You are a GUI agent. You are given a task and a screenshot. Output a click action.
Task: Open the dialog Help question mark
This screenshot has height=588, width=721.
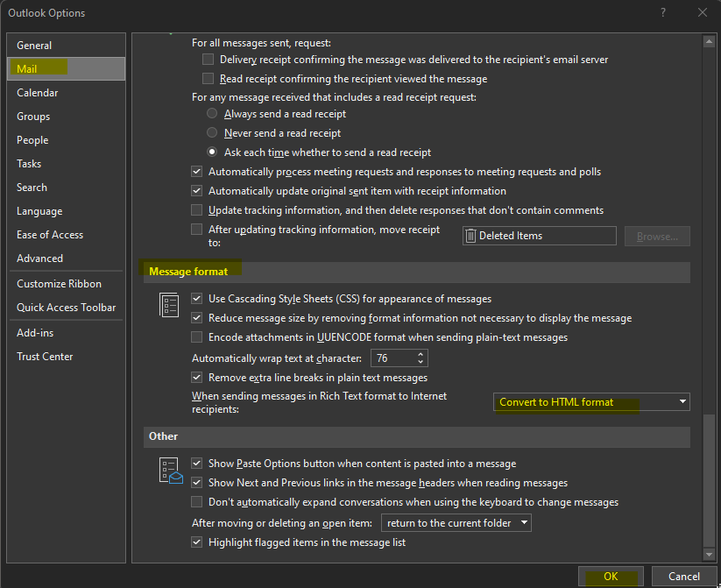pyautogui.click(x=663, y=12)
